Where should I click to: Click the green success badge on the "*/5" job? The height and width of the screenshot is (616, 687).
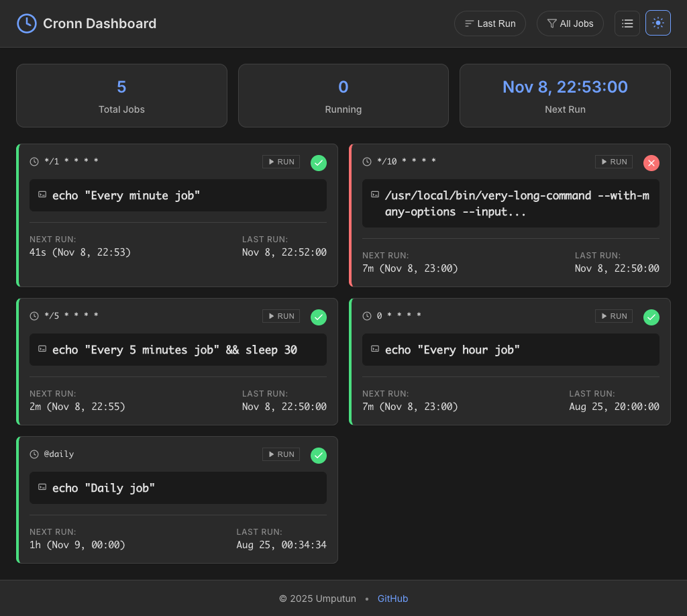(x=318, y=317)
